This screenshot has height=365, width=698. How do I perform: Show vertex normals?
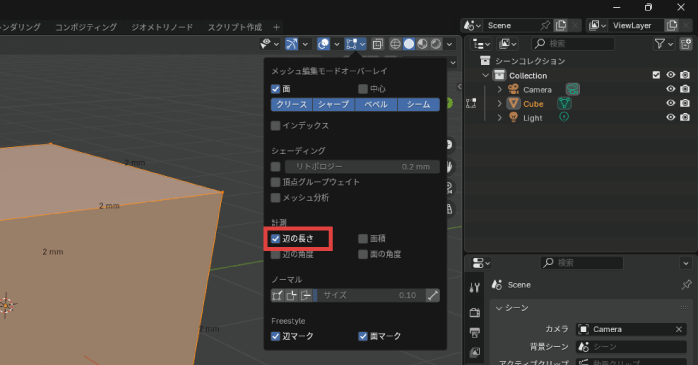277,295
